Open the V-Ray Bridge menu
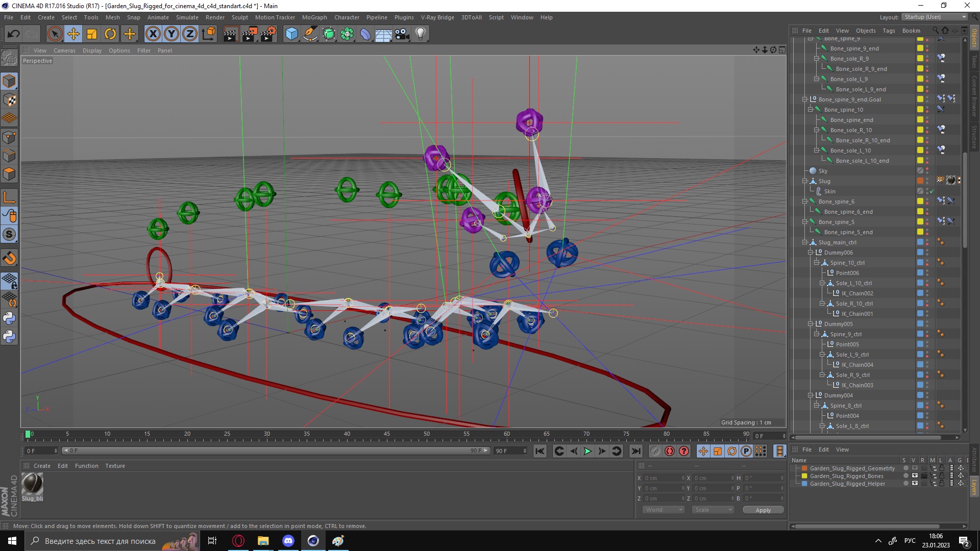Image resolution: width=980 pixels, height=551 pixels. [x=437, y=17]
